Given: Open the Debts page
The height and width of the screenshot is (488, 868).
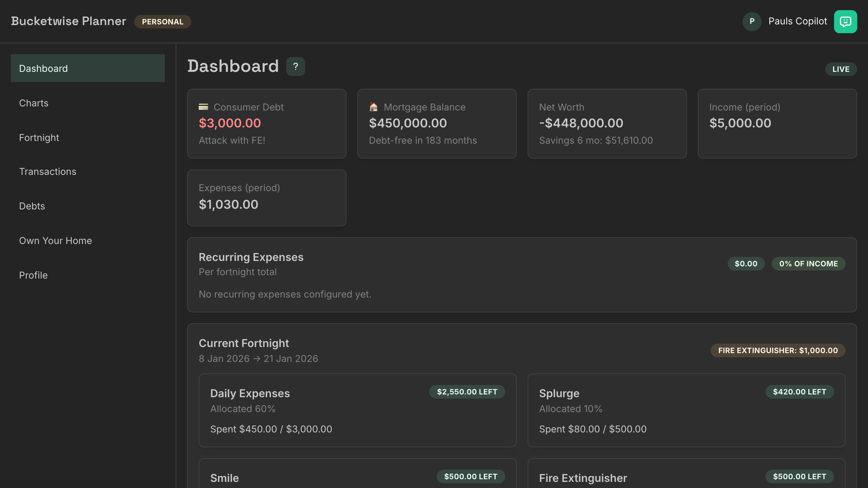Looking at the screenshot, I should click(x=88, y=206).
